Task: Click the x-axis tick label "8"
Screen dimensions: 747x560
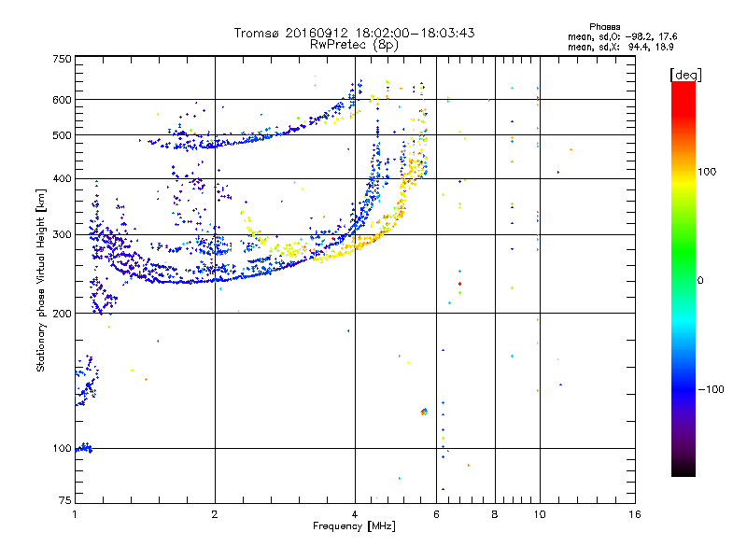Action: point(495,514)
